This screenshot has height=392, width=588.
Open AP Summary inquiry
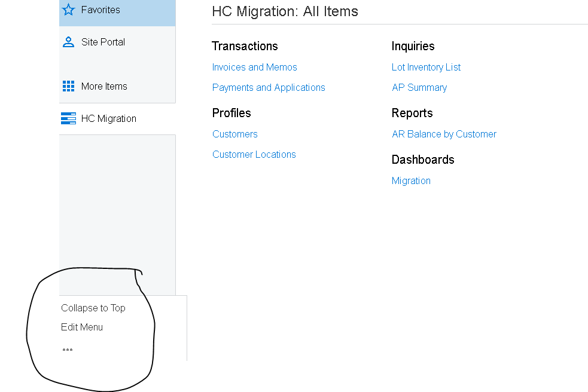point(419,87)
